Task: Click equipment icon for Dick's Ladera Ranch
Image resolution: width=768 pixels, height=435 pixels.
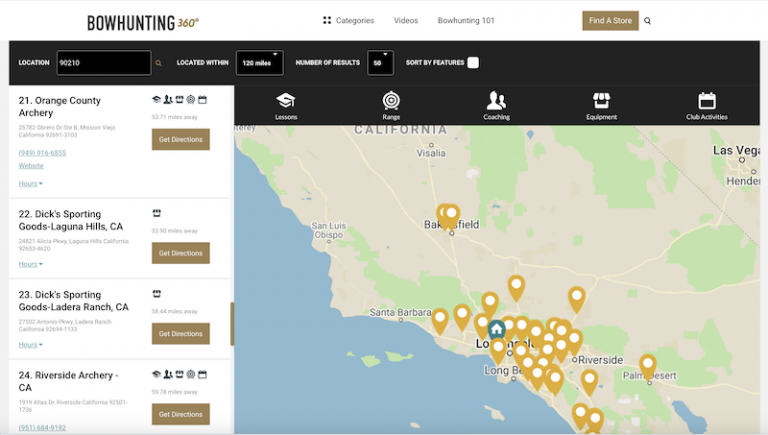Action: [157, 293]
